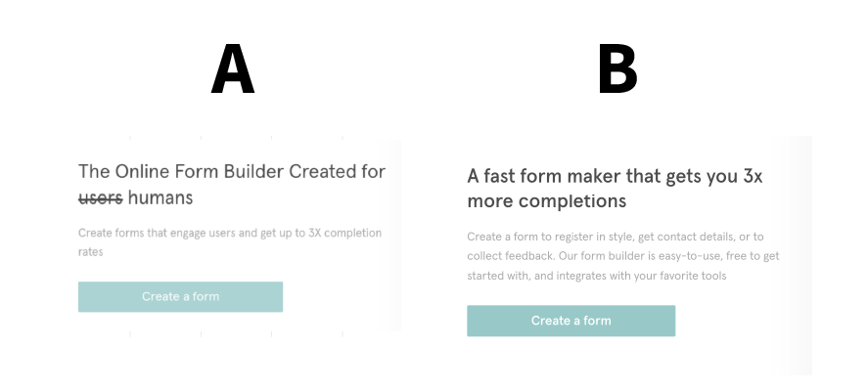
Task: Click the large letter B label
Action: (x=617, y=70)
